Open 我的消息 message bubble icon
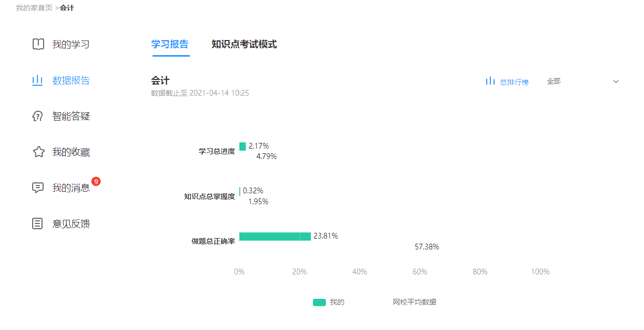Screen dimensions: 644x330 37,188
